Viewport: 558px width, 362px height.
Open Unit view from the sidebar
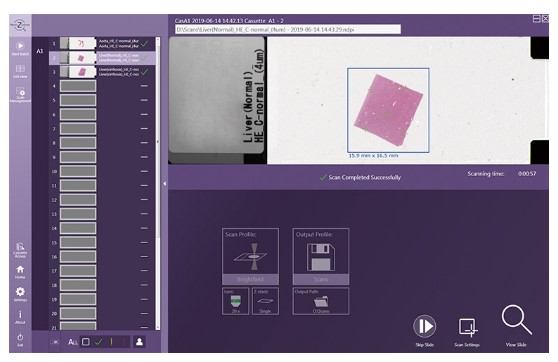[20, 70]
